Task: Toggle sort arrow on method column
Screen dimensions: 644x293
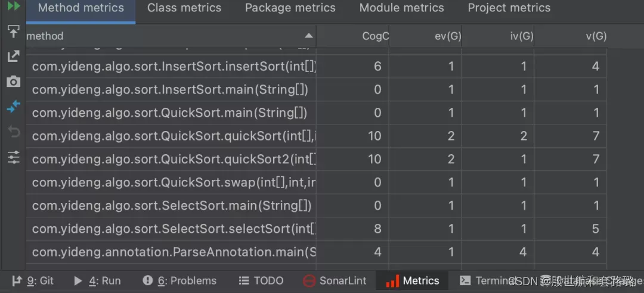Action: point(308,36)
